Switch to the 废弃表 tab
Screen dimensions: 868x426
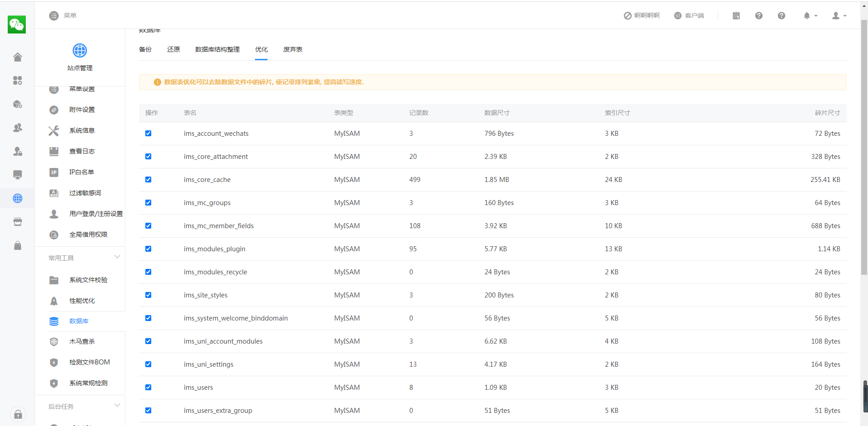pyautogui.click(x=293, y=49)
